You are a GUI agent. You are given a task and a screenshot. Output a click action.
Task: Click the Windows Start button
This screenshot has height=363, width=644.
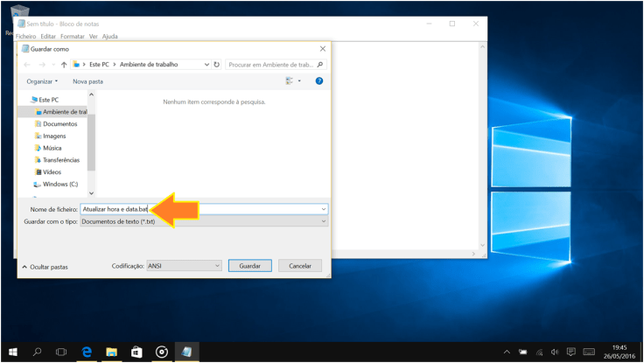12,352
